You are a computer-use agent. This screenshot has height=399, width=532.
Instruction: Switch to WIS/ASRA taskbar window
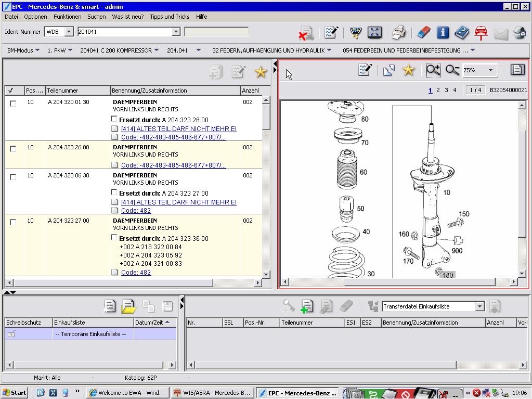(x=212, y=393)
